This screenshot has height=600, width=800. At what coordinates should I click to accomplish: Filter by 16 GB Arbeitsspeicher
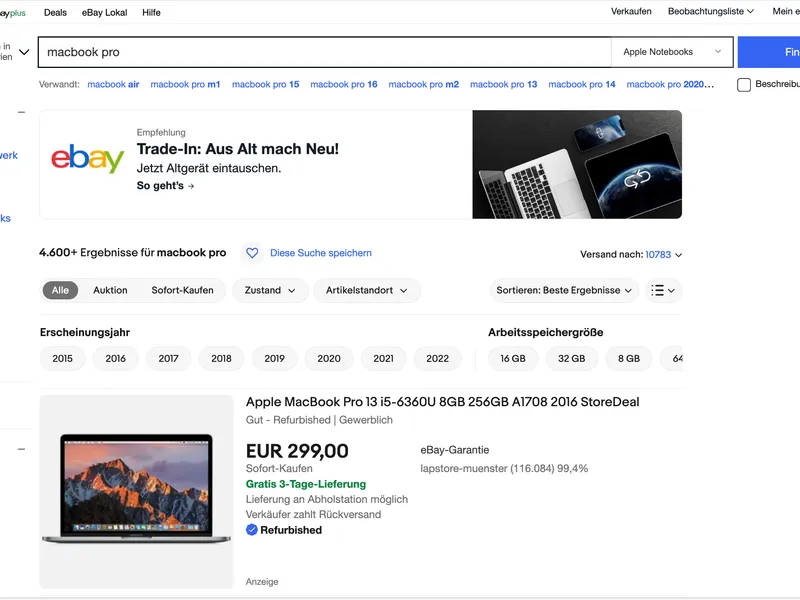coord(513,358)
